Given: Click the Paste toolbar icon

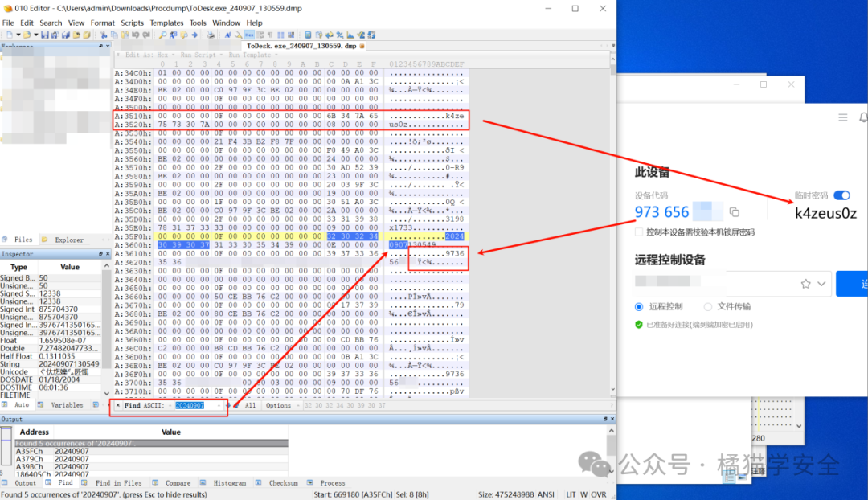Looking at the screenshot, I should coord(125,35).
